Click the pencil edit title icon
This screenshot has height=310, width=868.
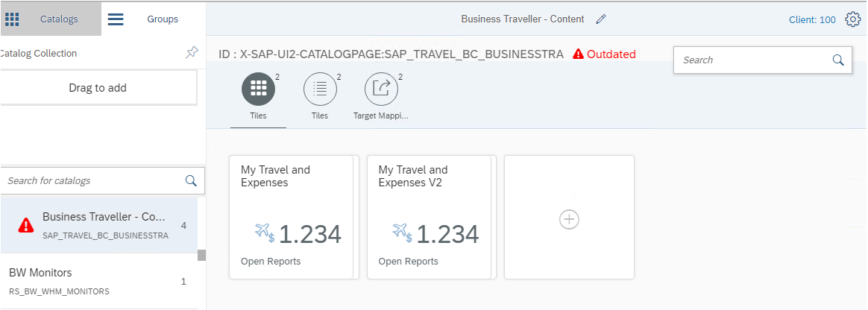click(x=601, y=19)
